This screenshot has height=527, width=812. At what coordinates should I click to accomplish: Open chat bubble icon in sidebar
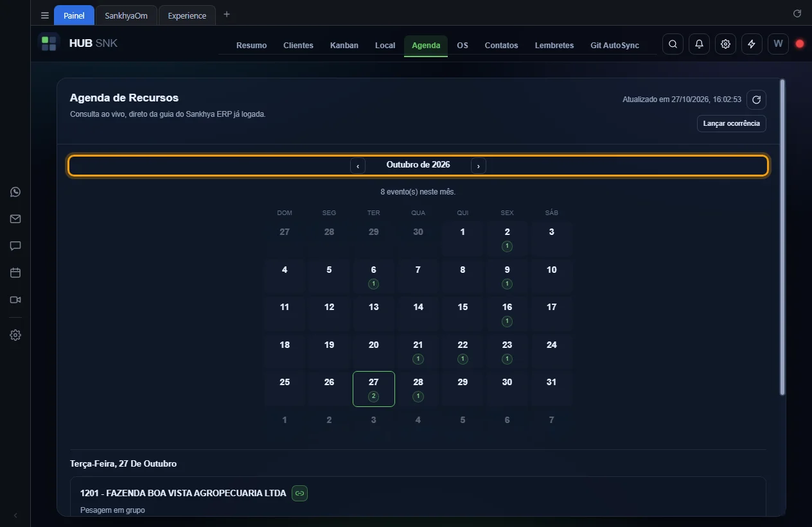point(15,246)
